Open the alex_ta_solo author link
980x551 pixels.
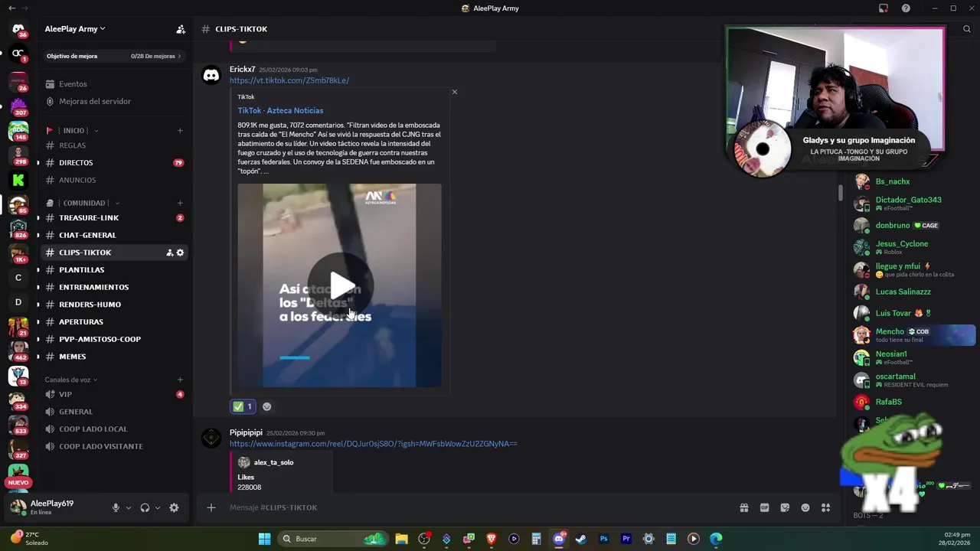coord(273,462)
